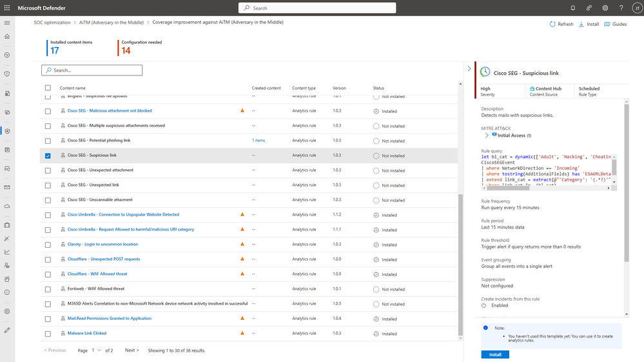Click the Install button in details pane
Viewport: 644px width, 362px height.
point(495,355)
